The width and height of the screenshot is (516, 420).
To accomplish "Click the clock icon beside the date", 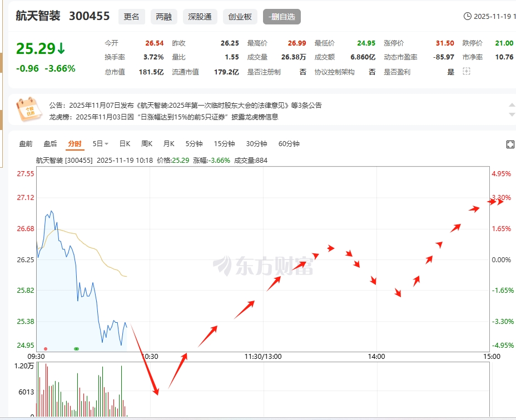I will pos(467,16).
